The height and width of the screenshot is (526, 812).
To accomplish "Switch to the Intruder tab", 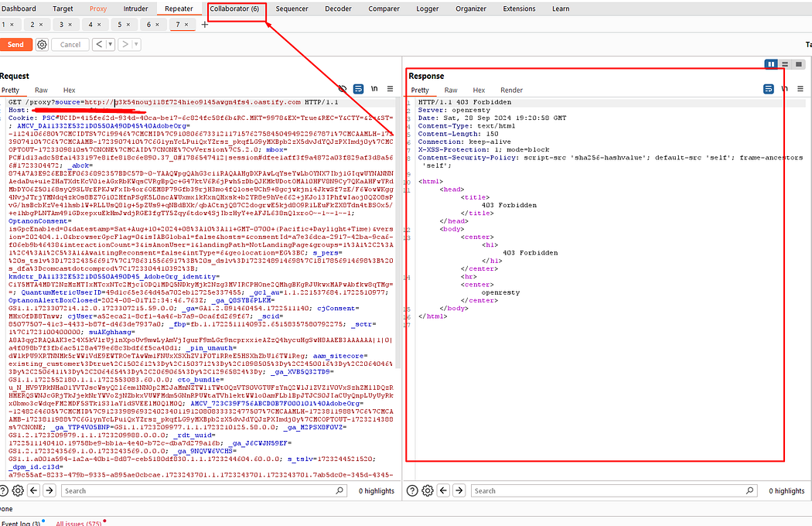I will 135,9.
